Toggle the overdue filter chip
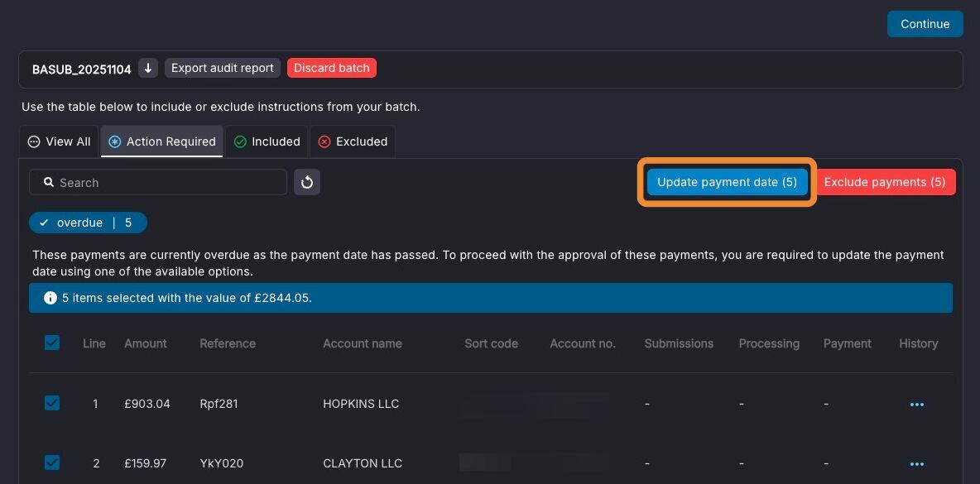This screenshot has height=484, width=980. pos(88,223)
